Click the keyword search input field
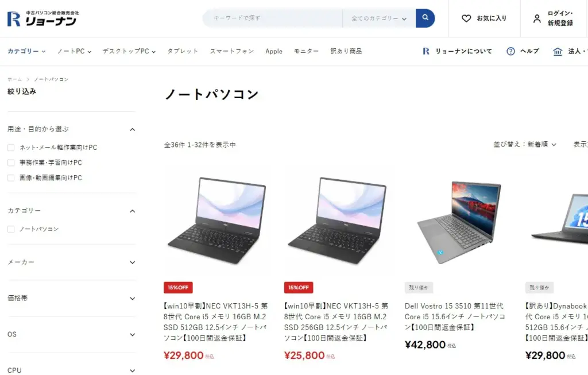 (x=273, y=18)
